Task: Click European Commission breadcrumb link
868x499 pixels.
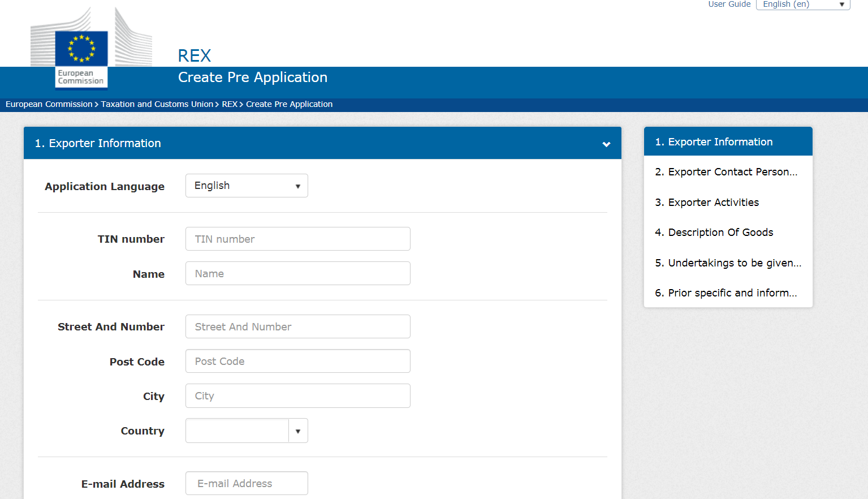Action: click(x=49, y=104)
